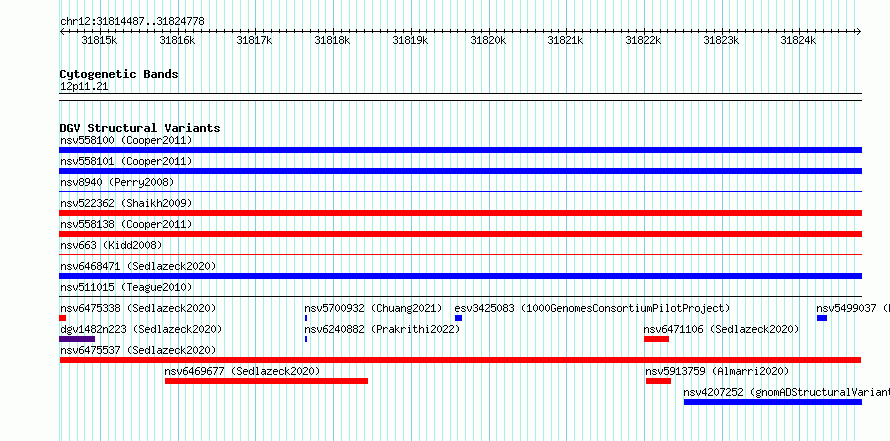Open the nsv511015 (Teague2010) label
This screenshot has height=441, width=890.
(x=126, y=287)
